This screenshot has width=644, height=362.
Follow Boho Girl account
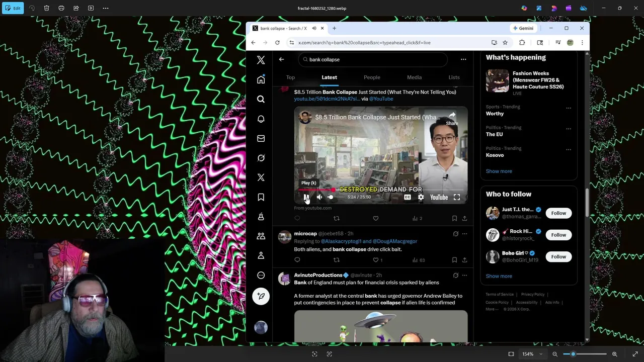coord(558,256)
